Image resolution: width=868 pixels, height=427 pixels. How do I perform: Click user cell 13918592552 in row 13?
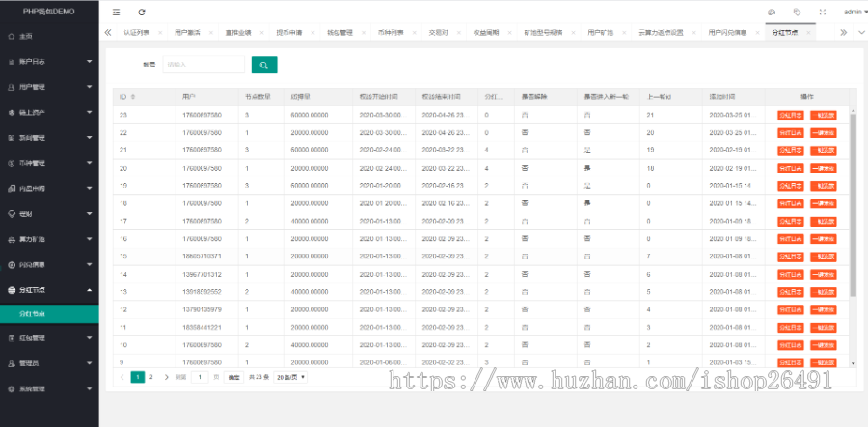(x=203, y=292)
